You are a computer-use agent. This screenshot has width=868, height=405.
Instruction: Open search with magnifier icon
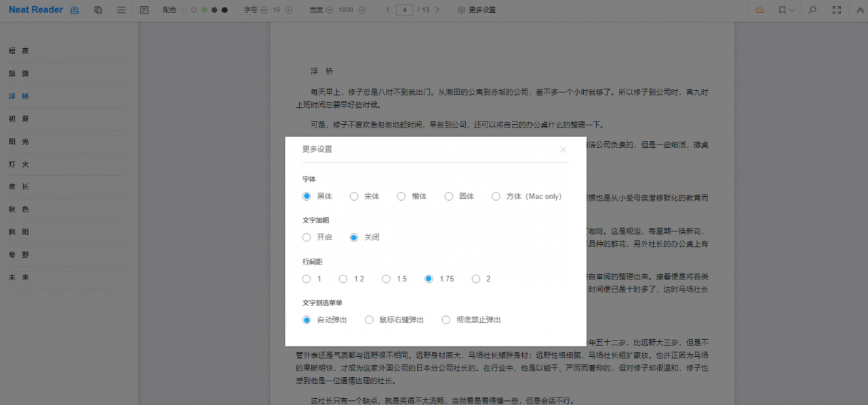click(812, 10)
